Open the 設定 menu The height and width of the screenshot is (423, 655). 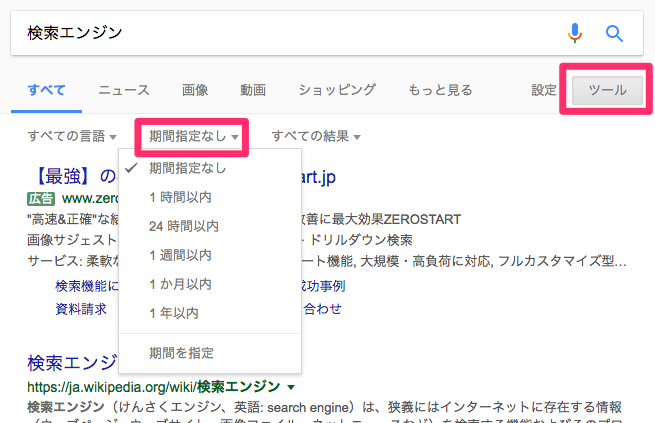pos(544,90)
